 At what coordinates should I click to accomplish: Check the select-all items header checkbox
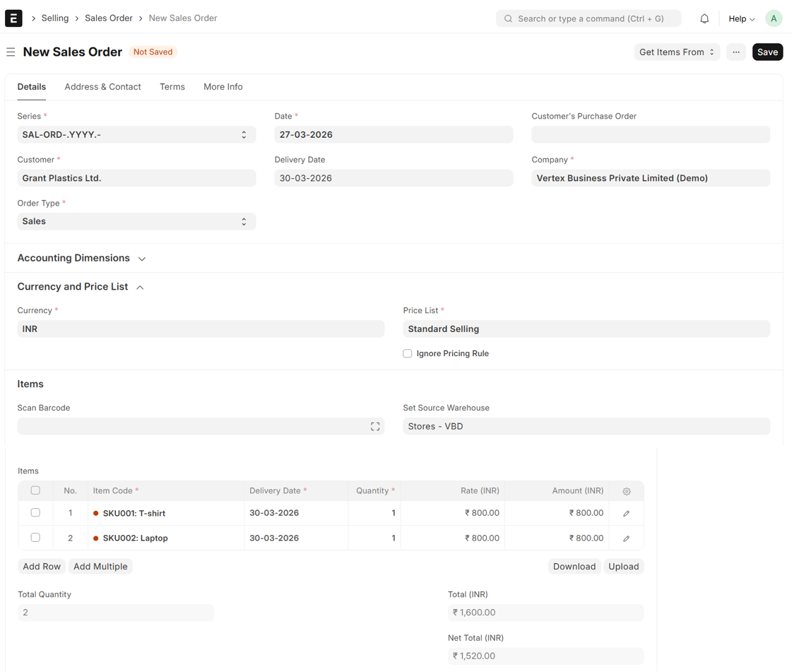[35, 490]
